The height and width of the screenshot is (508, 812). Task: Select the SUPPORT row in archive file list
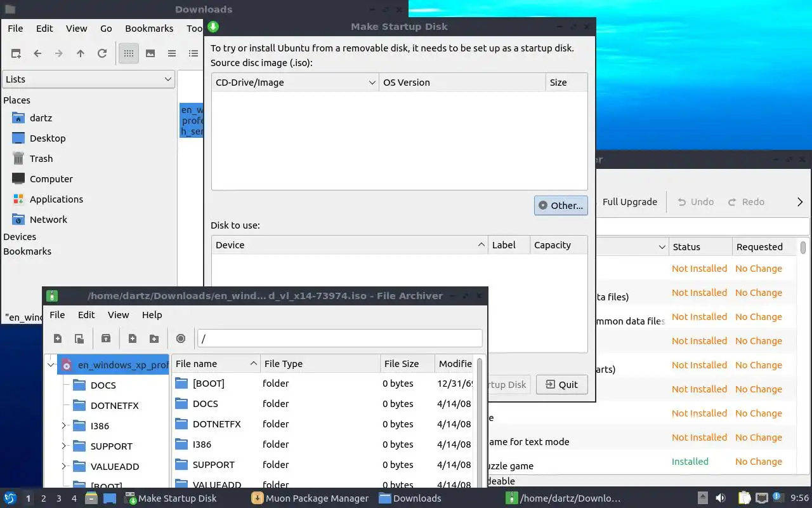(x=323, y=465)
